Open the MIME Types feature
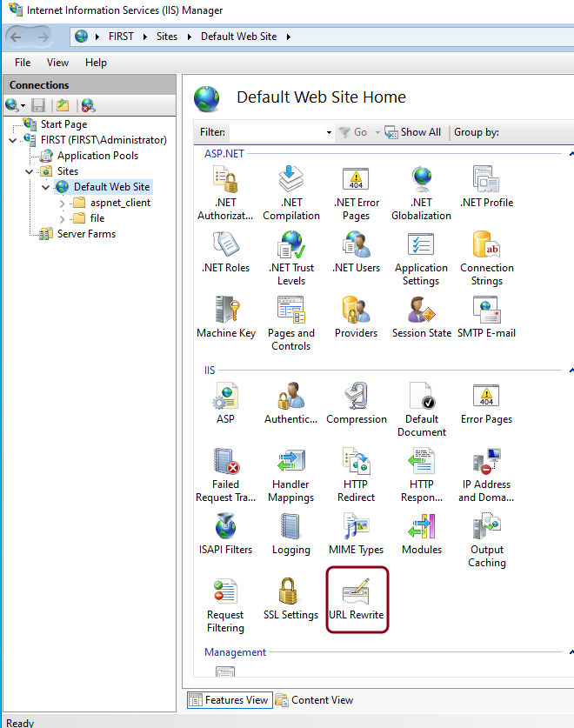The image size is (574, 728). 357,534
